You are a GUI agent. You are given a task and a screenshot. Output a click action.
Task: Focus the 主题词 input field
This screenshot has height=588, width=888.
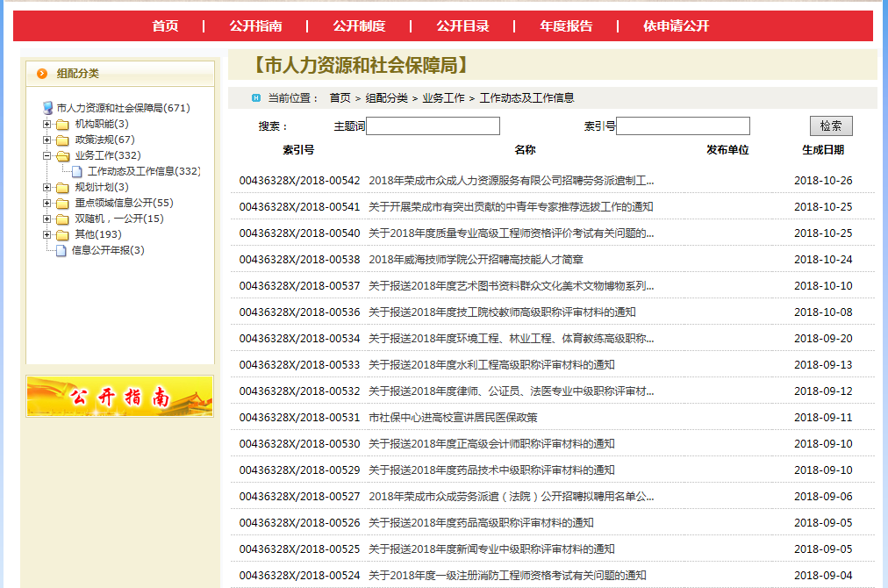point(433,126)
